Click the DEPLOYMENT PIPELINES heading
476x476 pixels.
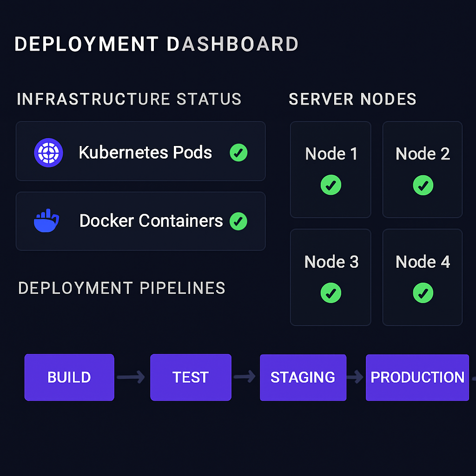(x=122, y=288)
